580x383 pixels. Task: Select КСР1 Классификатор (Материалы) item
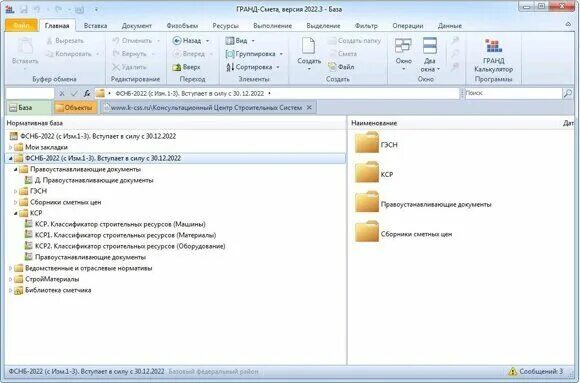coord(125,235)
